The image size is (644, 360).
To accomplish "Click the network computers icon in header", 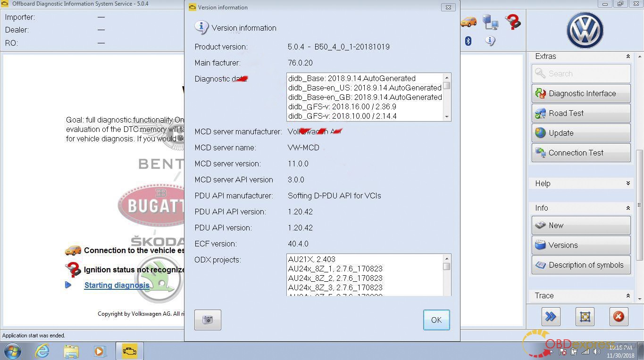I will tap(491, 22).
